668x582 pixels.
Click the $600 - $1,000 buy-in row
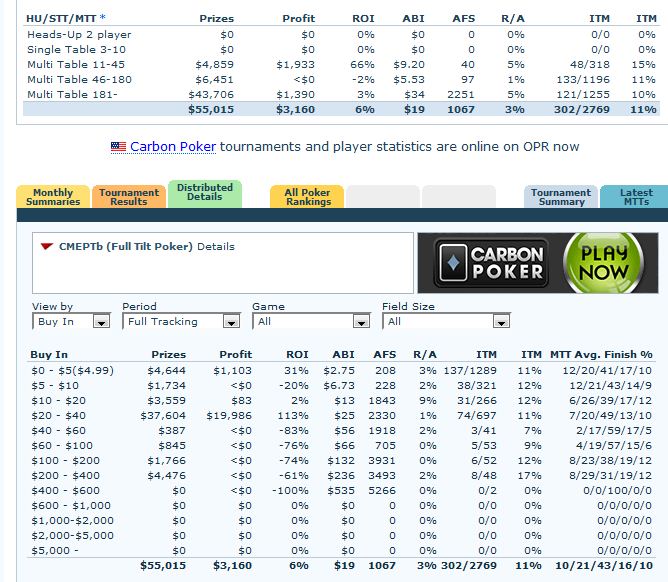click(x=341, y=505)
